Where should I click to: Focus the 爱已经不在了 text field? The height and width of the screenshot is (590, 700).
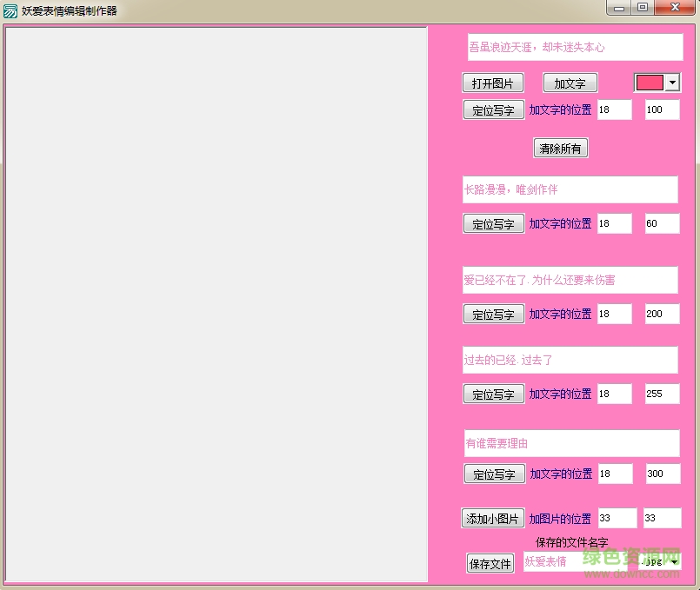coord(570,280)
